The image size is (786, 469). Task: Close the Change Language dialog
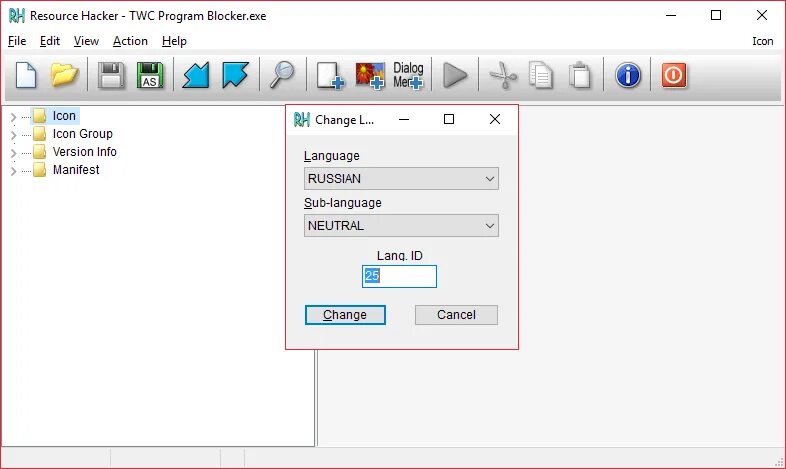coord(495,119)
